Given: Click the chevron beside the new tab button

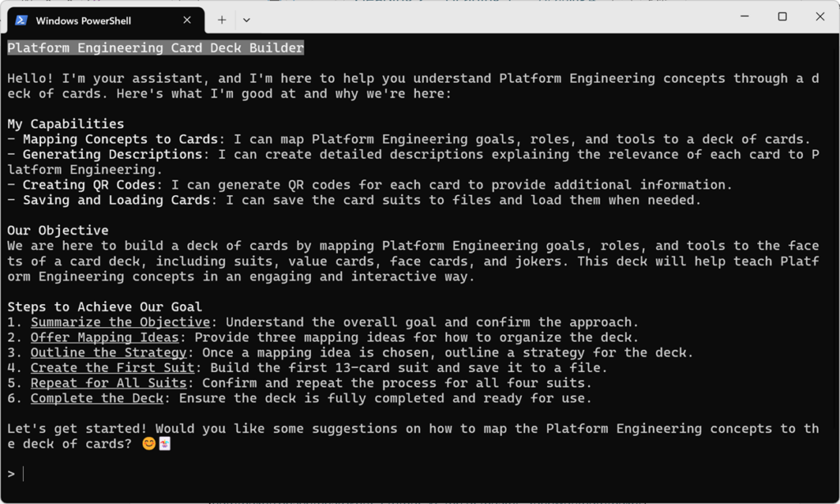Looking at the screenshot, I should point(247,20).
